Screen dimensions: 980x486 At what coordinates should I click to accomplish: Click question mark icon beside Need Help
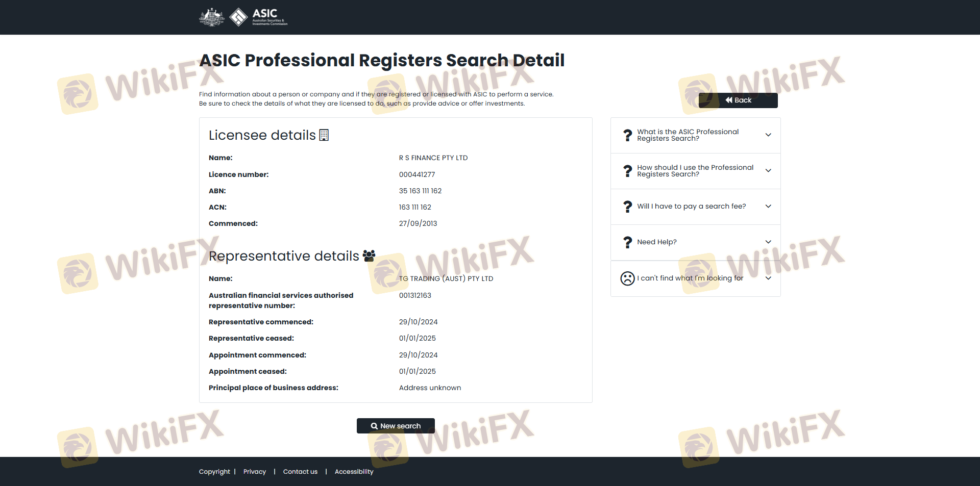click(627, 242)
